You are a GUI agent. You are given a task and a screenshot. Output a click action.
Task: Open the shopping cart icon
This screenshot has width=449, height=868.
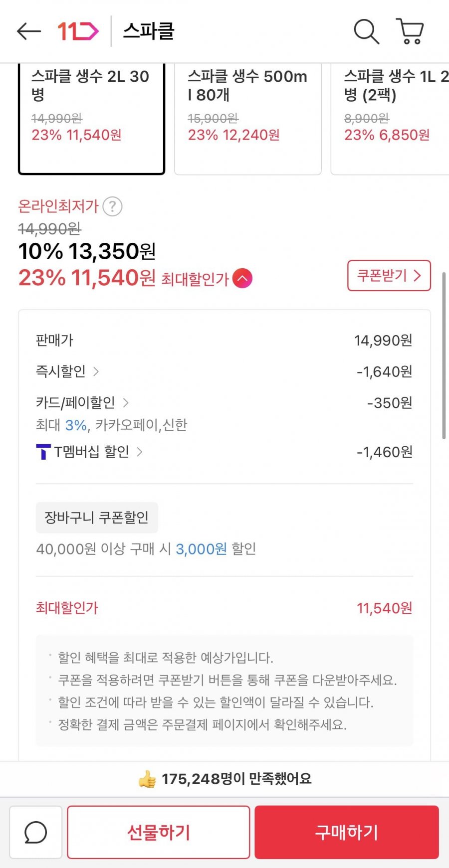pyautogui.click(x=410, y=31)
